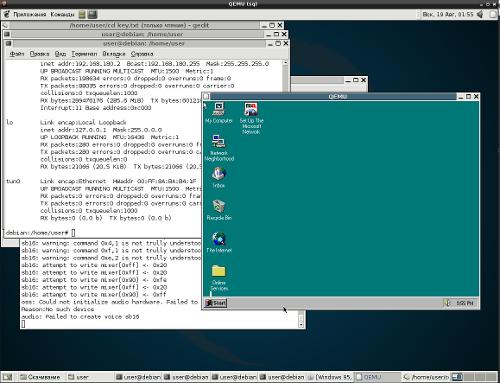This screenshot has height=383, width=500.
Task: Click the gedit window's title bar icon
Action: 6,25
